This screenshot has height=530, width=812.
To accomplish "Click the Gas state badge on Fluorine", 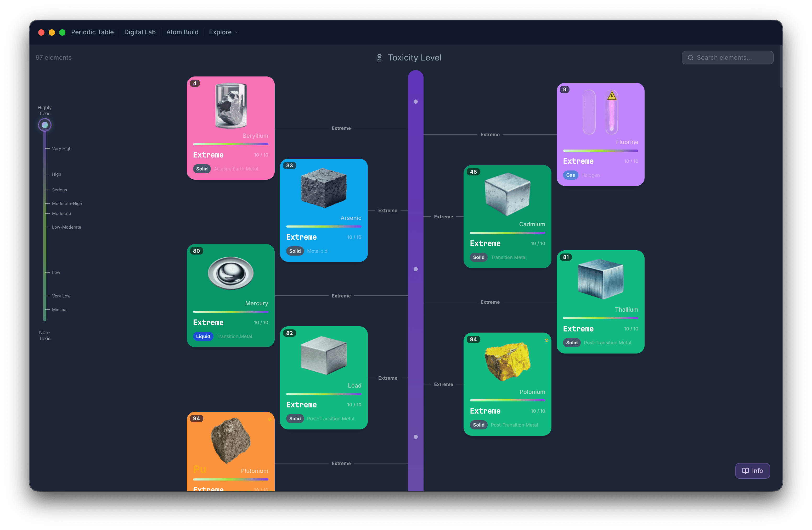I will [x=571, y=175].
